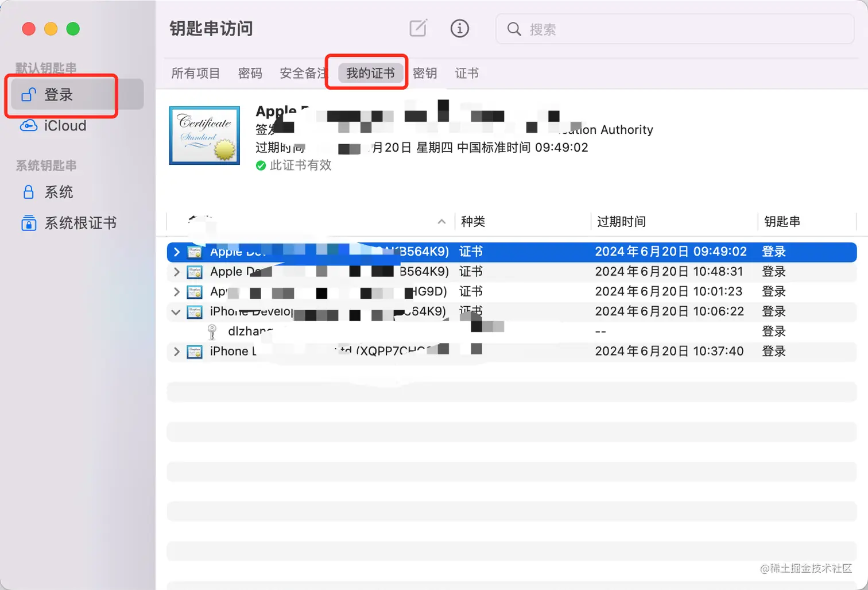Screen dimensions: 868x590
Task: Click the expiry detail line ending 09:49:02 in header
Action: pyautogui.click(x=422, y=148)
